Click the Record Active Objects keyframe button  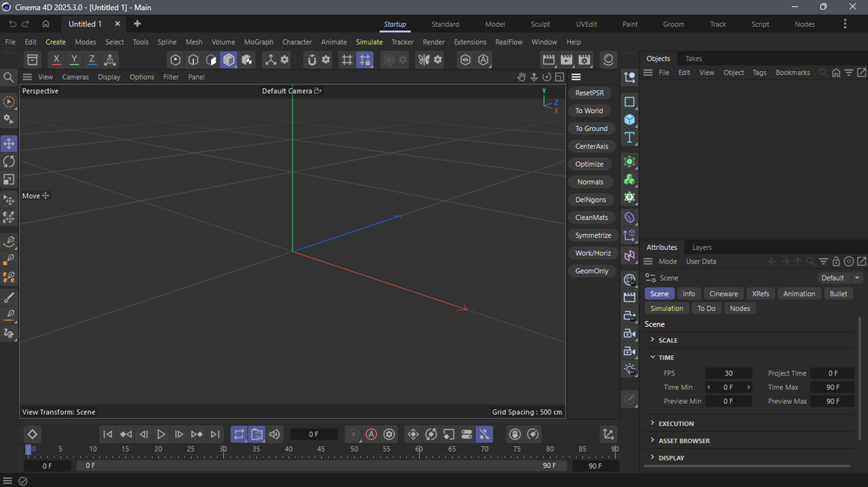(354, 434)
